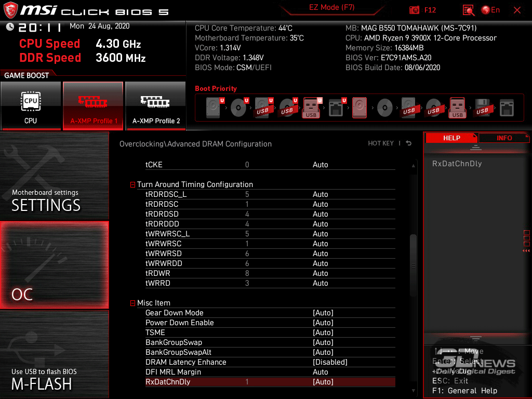The height and width of the screenshot is (399, 532).
Task: Select the first hard disk boot device icon
Action: point(214,108)
